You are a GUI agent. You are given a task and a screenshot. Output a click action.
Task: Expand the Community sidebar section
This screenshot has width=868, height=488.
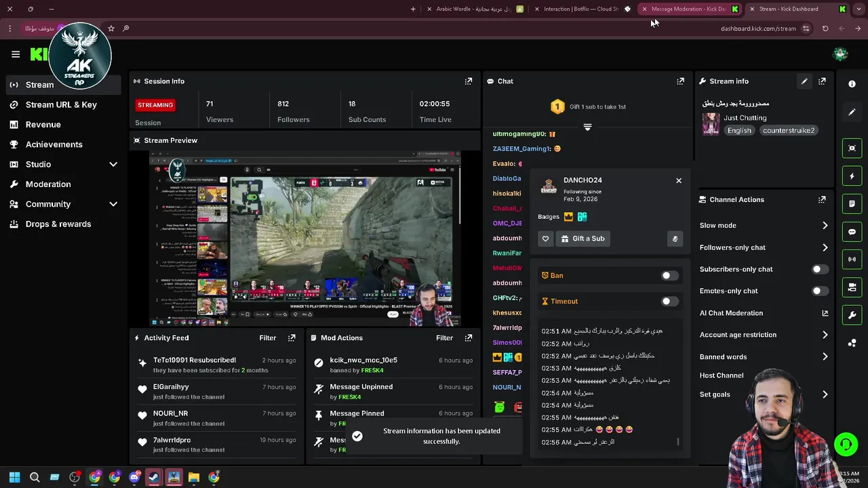[x=113, y=204]
